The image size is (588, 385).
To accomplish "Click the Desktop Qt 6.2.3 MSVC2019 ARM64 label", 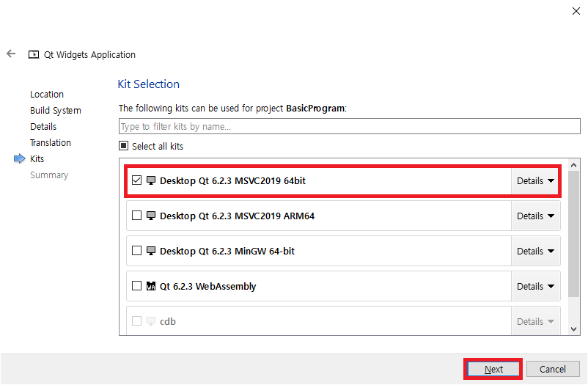I will click(237, 216).
